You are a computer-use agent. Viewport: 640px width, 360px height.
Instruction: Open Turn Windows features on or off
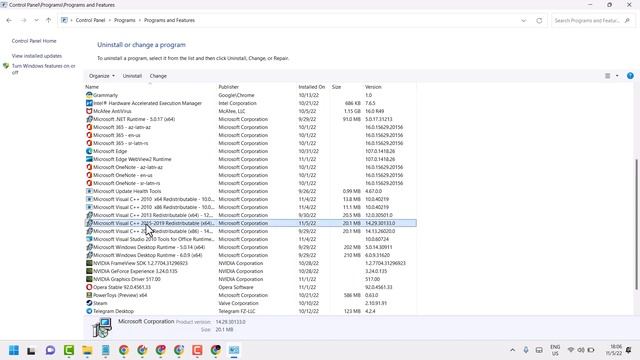click(43, 69)
